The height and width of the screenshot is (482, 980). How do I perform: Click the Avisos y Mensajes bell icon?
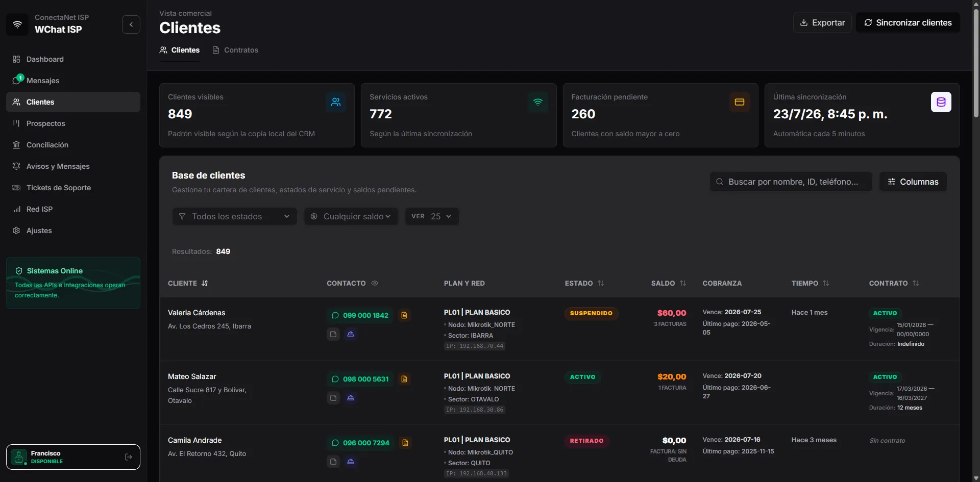pos(16,166)
